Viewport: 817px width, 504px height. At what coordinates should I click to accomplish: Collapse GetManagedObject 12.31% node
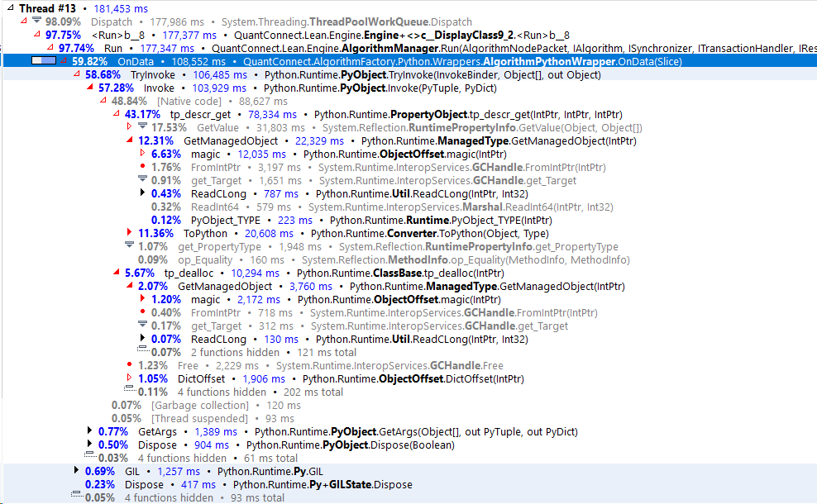pos(129,140)
